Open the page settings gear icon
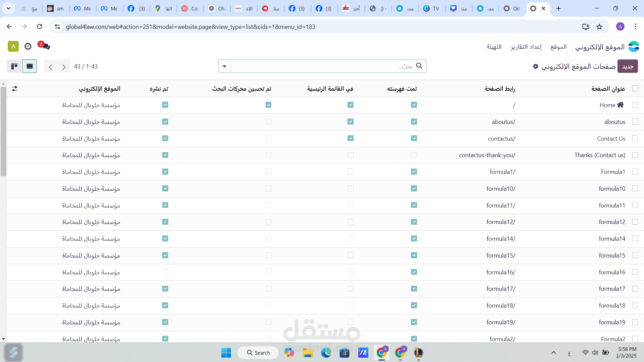This screenshot has height=362, width=644. pyautogui.click(x=536, y=66)
